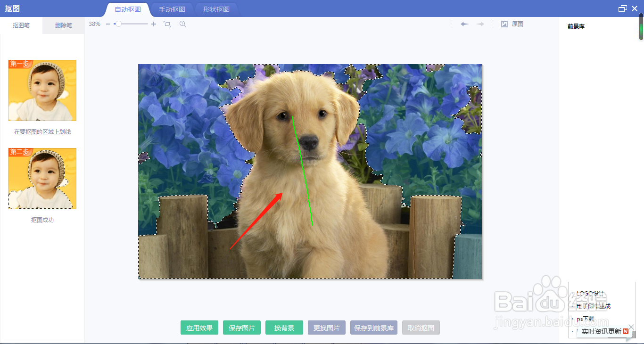Restore down the 抠图 window
This screenshot has height=344, width=644.
623,8
